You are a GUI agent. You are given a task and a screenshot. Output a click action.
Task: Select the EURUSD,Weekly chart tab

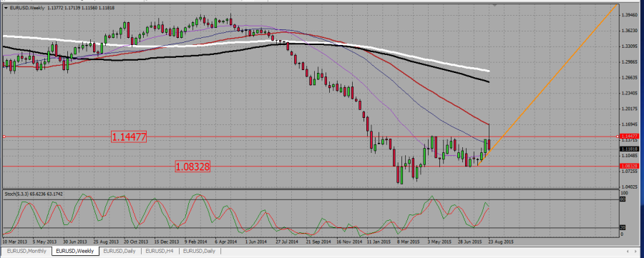coord(75,251)
